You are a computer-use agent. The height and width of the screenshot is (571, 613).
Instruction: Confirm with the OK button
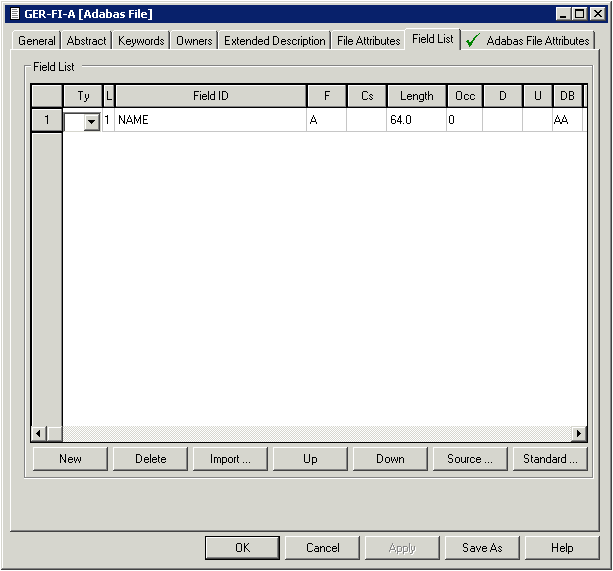[x=242, y=548]
